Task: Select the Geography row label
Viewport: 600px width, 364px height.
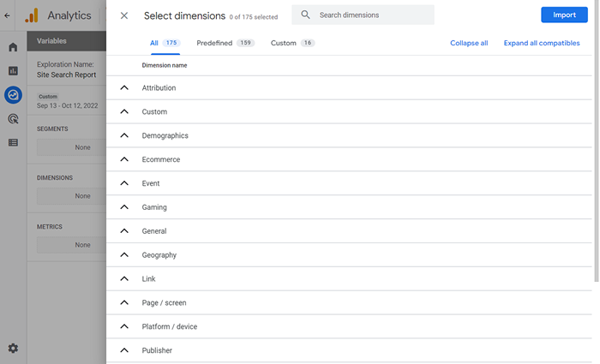Action: [x=159, y=255]
